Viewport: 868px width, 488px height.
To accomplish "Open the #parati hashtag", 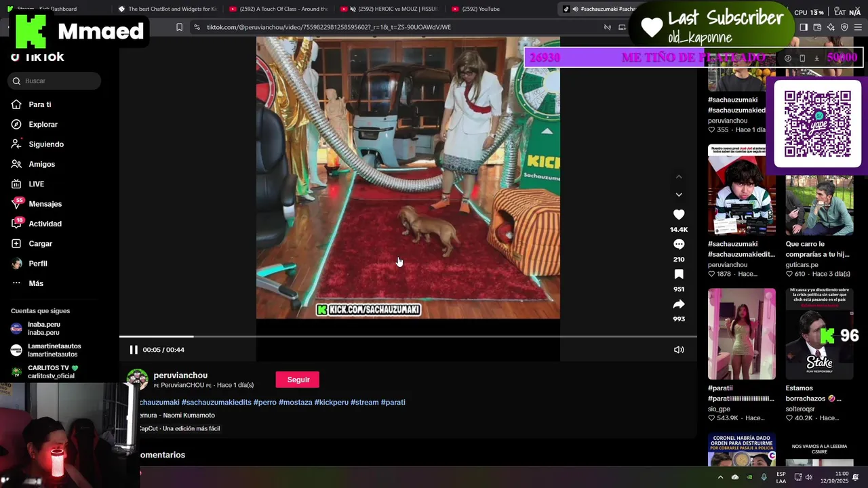I will point(393,402).
